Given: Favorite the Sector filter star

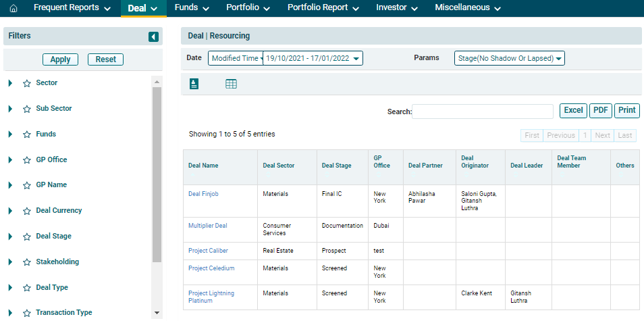Looking at the screenshot, I should 27,83.
